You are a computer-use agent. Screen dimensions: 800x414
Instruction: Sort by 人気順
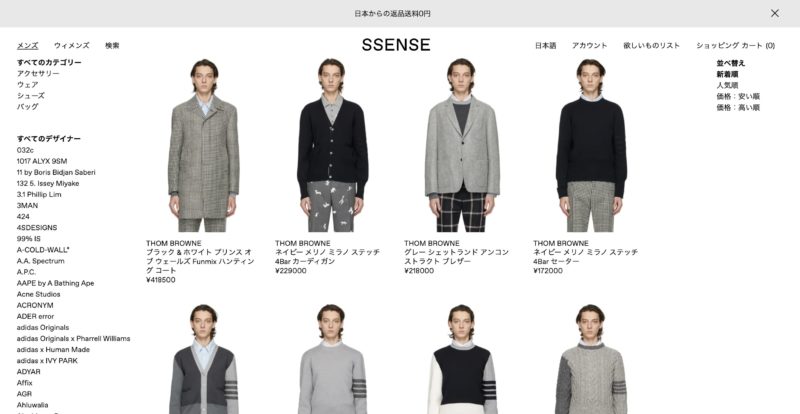(727, 85)
